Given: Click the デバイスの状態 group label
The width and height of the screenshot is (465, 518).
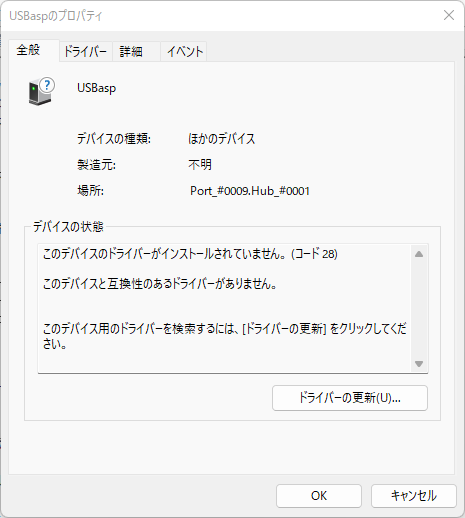Looking at the screenshot, I should coord(68,227).
